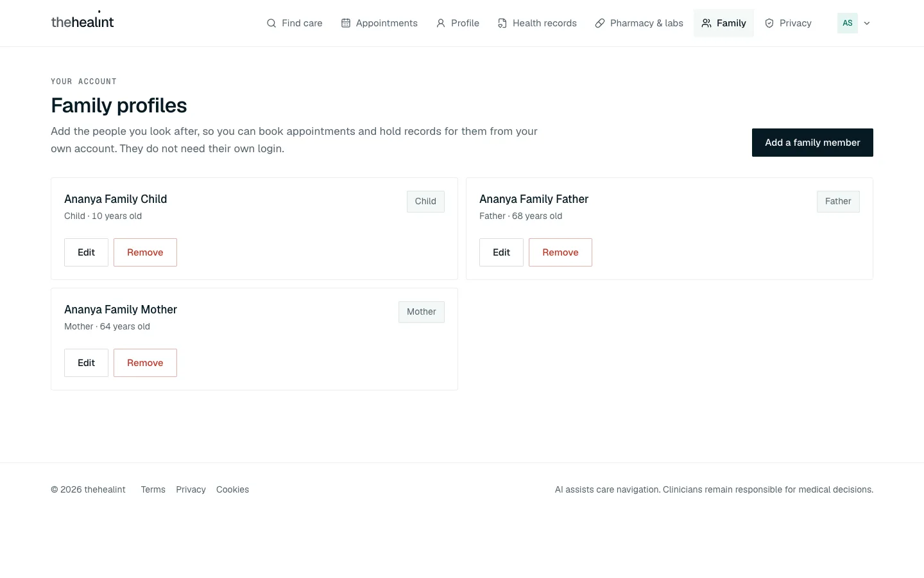The width and height of the screenshot is (924, 578).
Task: Click the name Ananya Family Father
Action: coord(534,199)
